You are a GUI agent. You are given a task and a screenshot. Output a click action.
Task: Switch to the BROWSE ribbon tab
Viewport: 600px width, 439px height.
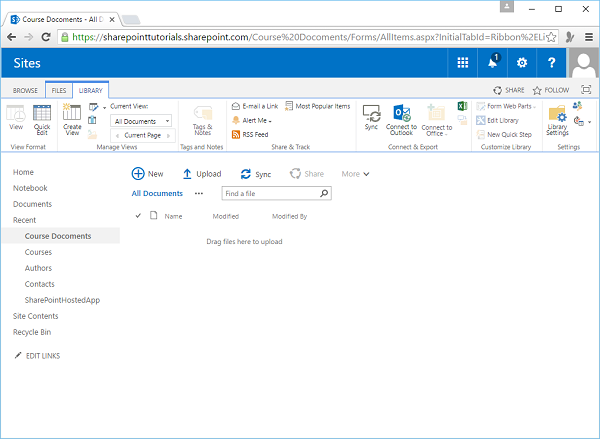pos(25,90)
